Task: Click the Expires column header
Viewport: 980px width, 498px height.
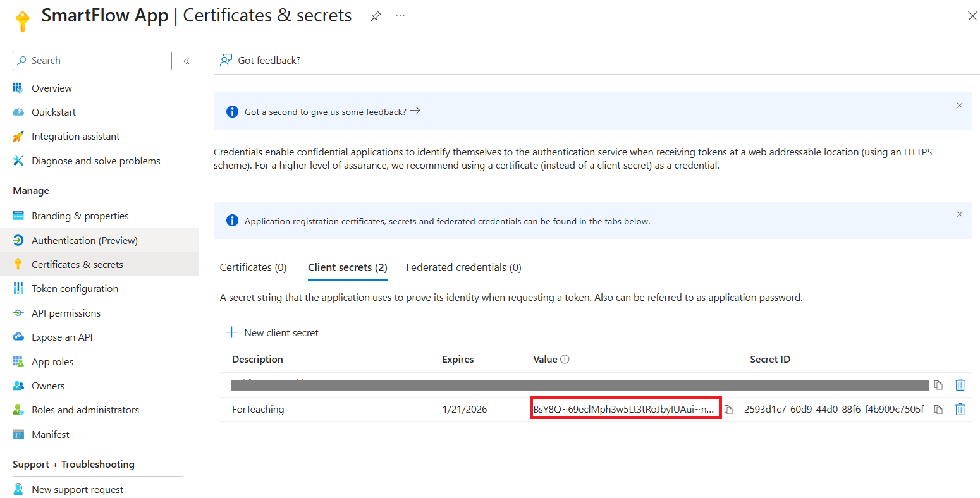Action: click(x=458, y=359)
